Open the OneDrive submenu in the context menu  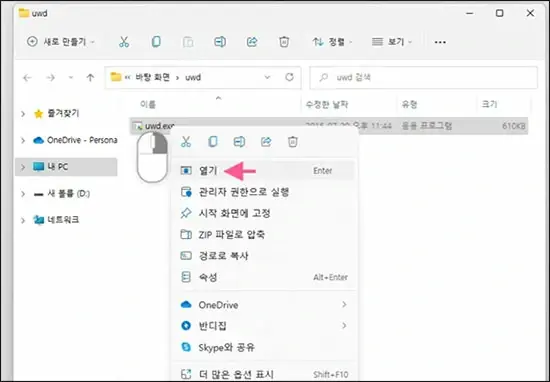click(264, 305)
